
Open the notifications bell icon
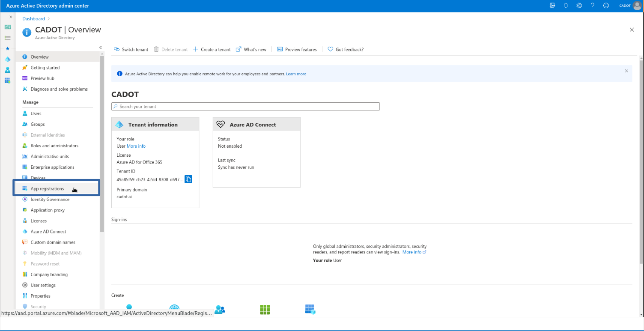coord(566,6)
